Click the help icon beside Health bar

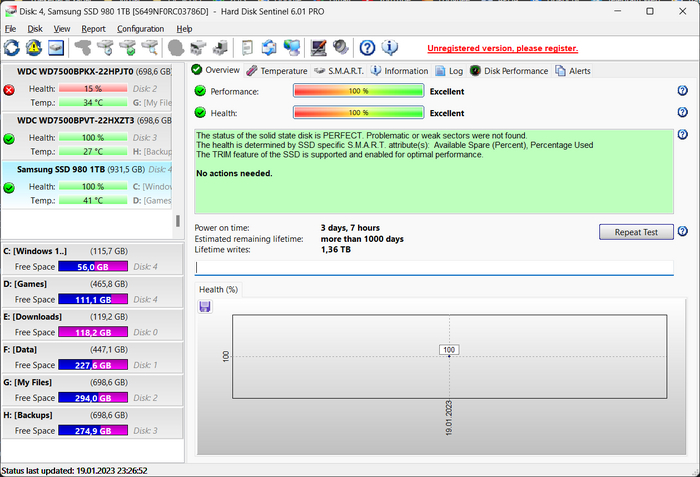683,112
